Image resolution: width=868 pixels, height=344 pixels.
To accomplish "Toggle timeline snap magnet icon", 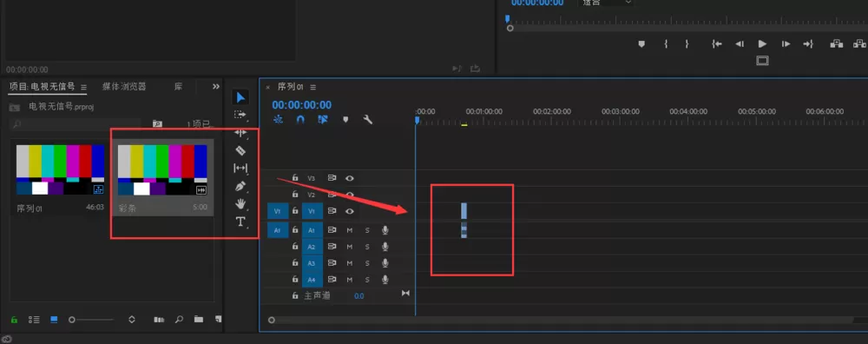I will 300,119.
